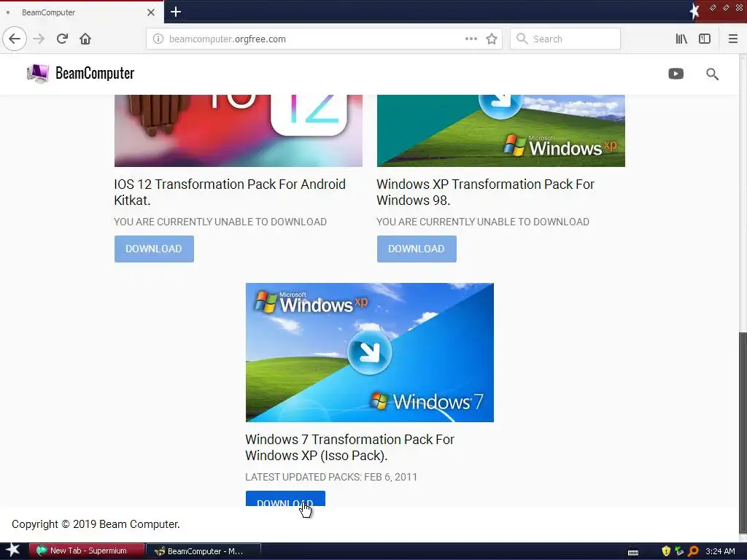Screen dimensions: 747x560
Task: Click the 3:24 AM taskbar clock
Action: (x=720, y=551)
